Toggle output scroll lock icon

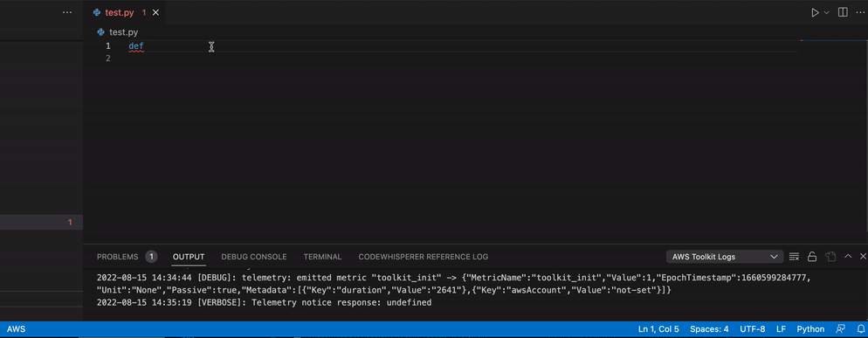tap(812, 257)
